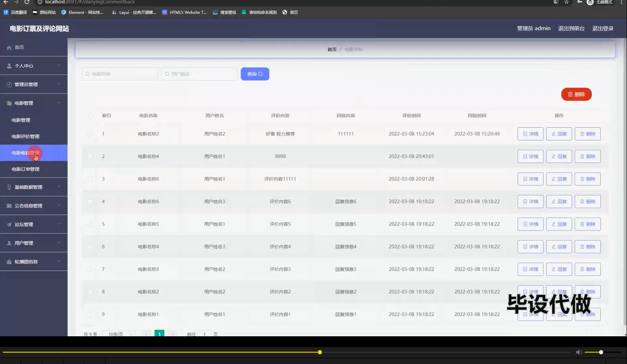
Task: Check the box for row 4 评价内容6
Action: (90, 201)
